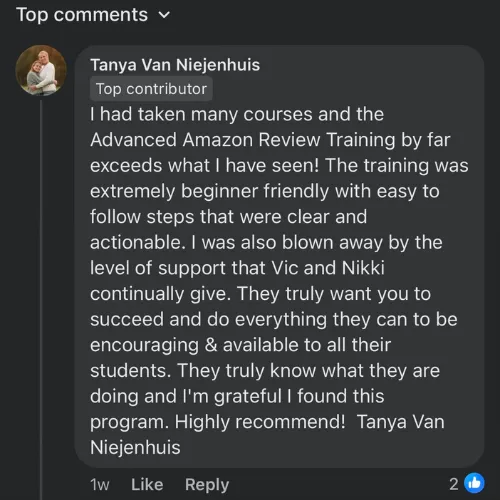Click the 'Highly recommend!' sentence in comment
This screenshot has width=500, height=500.
click(260, 422)
